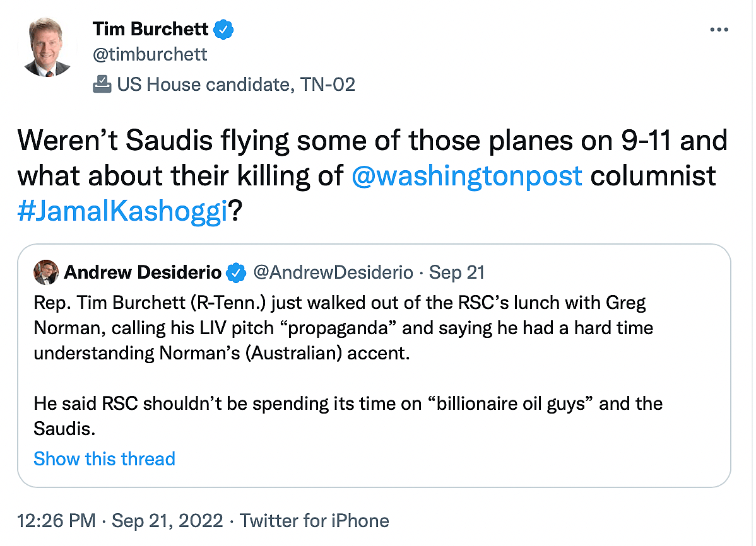Open the Tim Burchett display name link
The height and width of the screenshot is (546, 756).
pyautogui.click(x=151, y=29)
